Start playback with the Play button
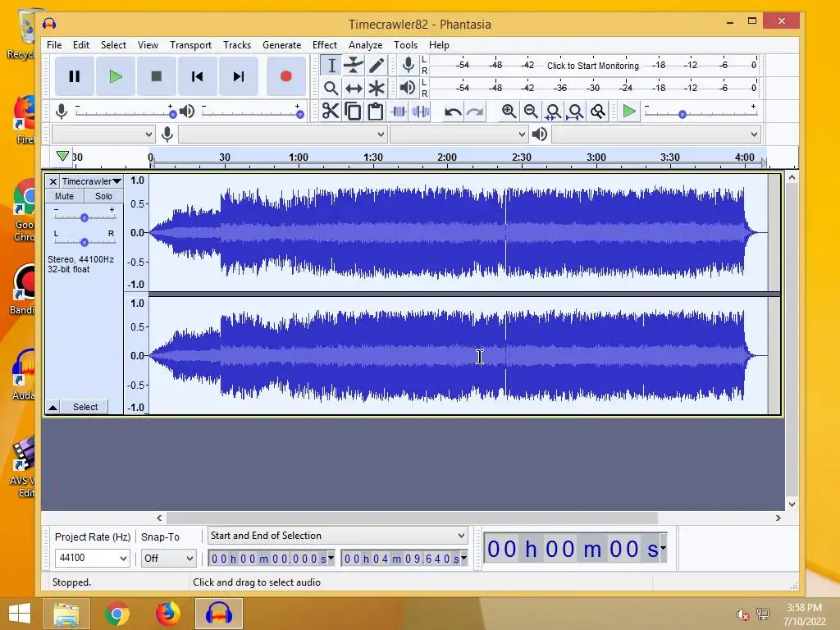The width and height of the screenshot is (840, 630). [115, 76]
